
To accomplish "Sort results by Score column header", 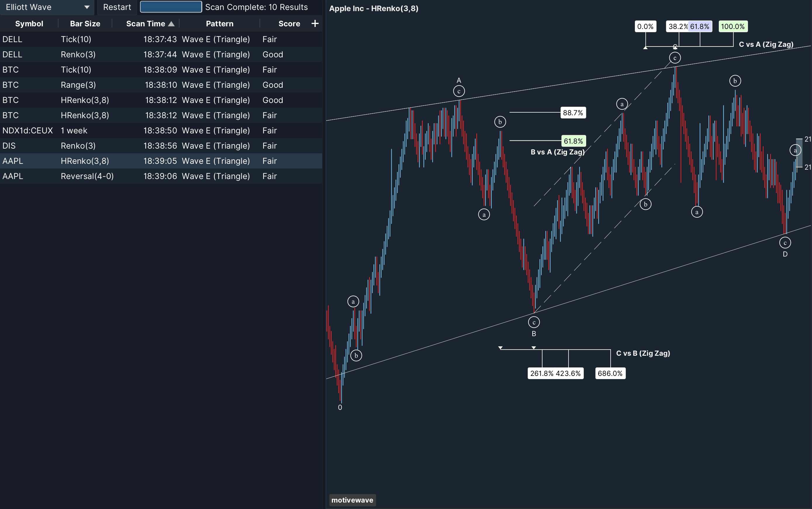I will (289, 24).
